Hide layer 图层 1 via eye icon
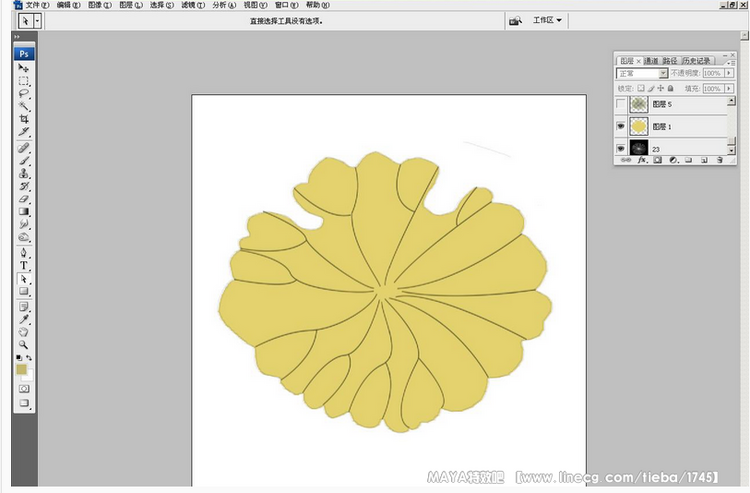The height and width of the screenshot is (493, 750). point(622,126)
